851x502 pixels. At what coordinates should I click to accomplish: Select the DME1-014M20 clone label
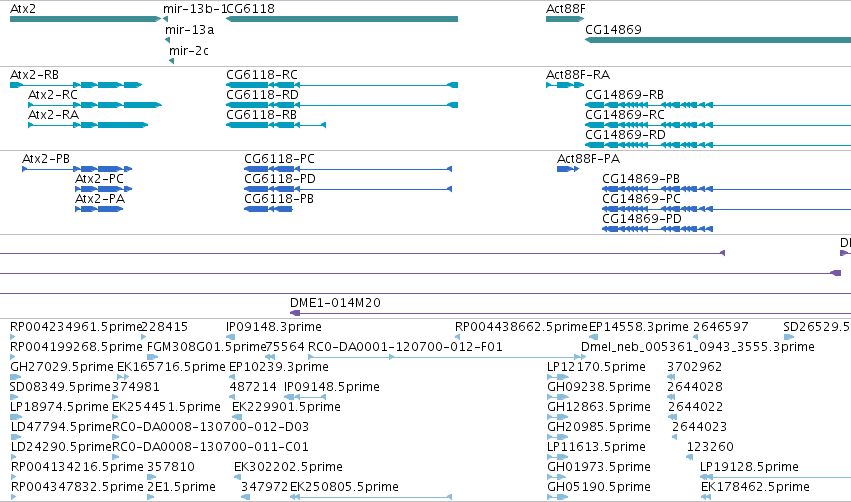click(335, 303)
